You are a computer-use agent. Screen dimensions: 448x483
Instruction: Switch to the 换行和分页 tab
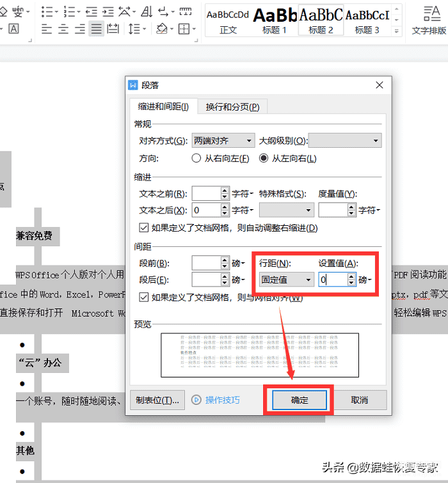coord(232,107)
